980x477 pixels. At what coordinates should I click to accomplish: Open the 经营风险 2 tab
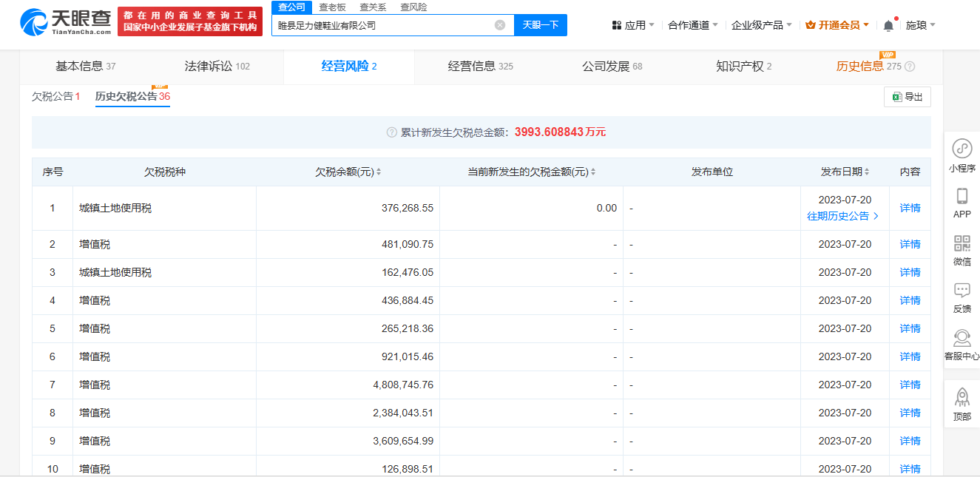pyautogui.click(x=349, y=67)
